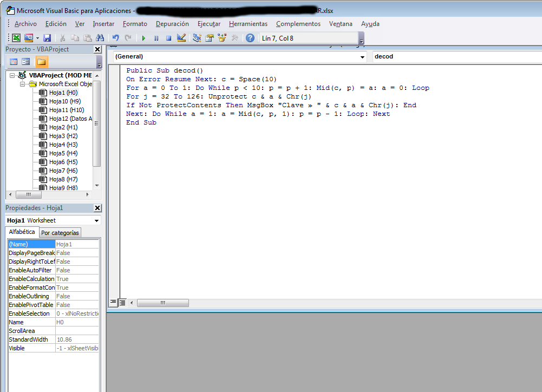Open the Depuración menu

coord(172,23)
